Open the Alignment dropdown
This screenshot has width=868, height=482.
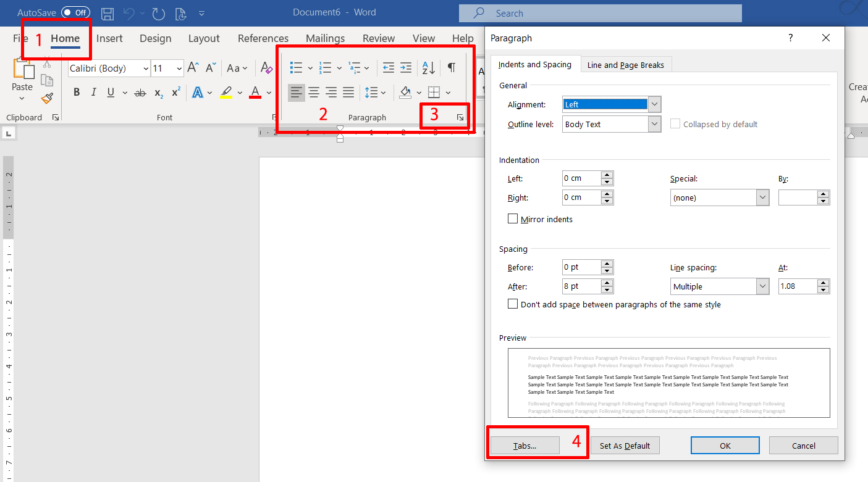click(655, 104)
